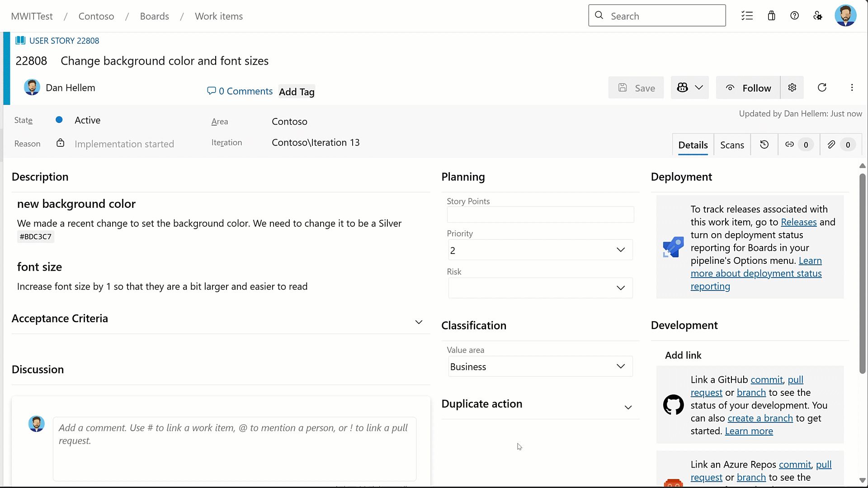Go to Work items breadcrumb

click(219, 16)
